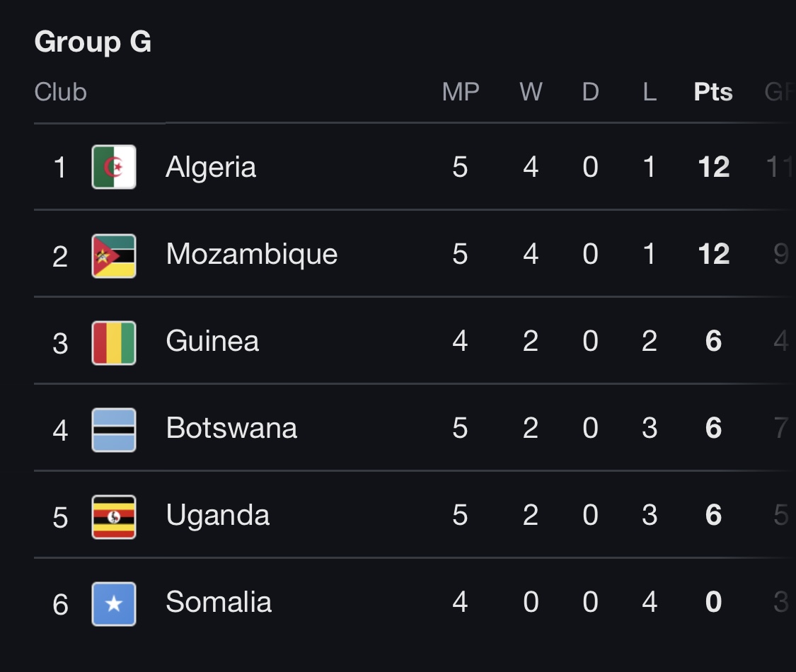Select the Uganda team name
Viewport: 796px width, 672px height.
[x=217, y=516]
